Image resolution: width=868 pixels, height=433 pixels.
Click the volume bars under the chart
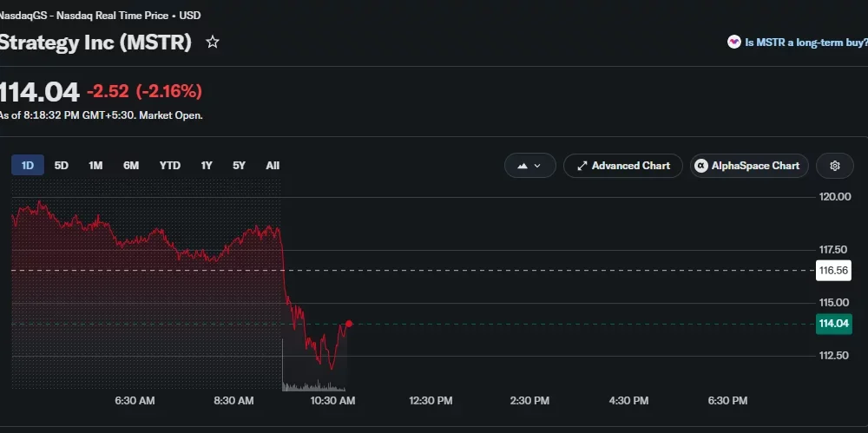314,384
